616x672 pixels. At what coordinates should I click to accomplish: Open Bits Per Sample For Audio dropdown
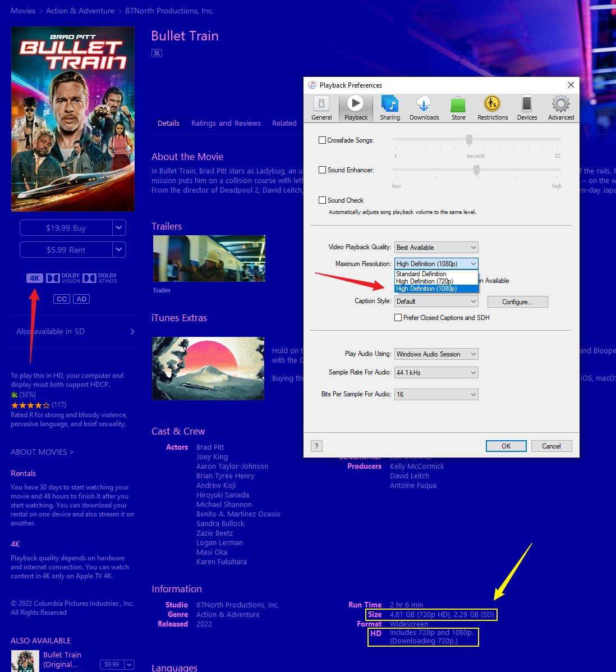point(436,394)
